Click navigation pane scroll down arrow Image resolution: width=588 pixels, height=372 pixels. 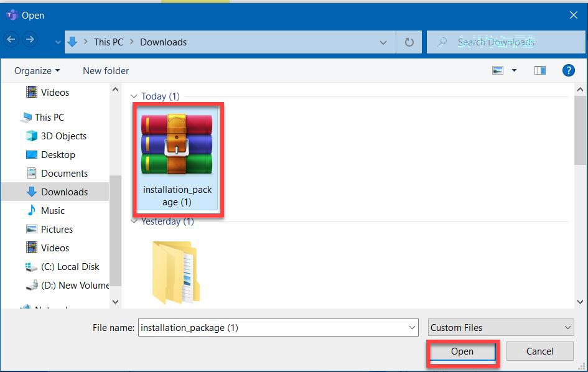click(x=116, y=302)
